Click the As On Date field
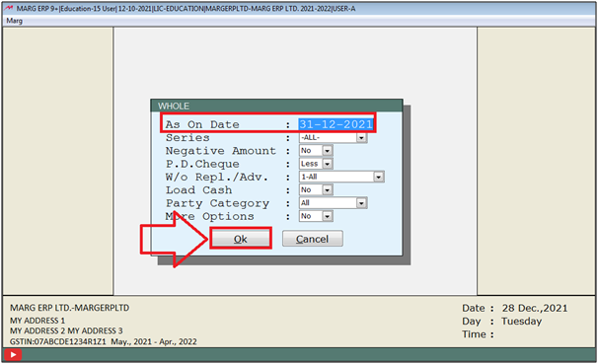The image size is (599, 364). point(336,124)
